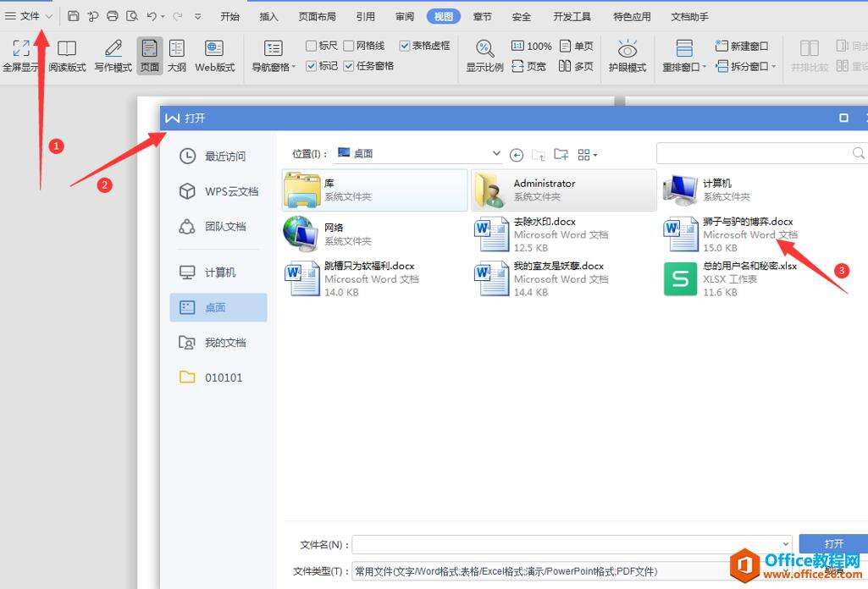Set zoom to 100%
The image size is (868, 589).
(531, 47)
